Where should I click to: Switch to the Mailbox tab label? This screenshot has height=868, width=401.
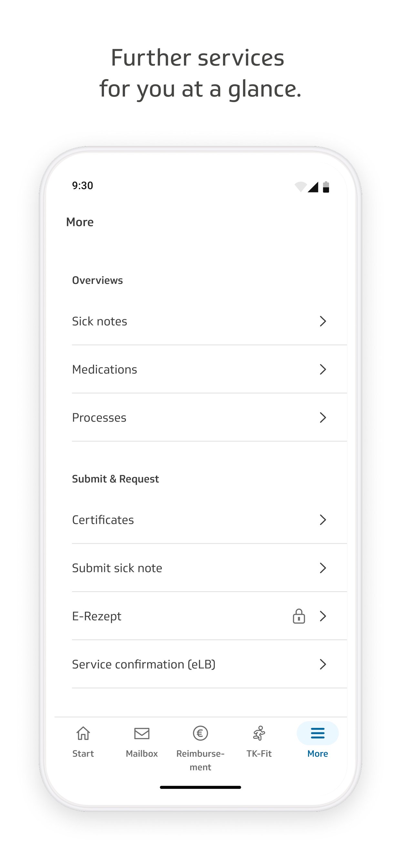pos(141,753)
